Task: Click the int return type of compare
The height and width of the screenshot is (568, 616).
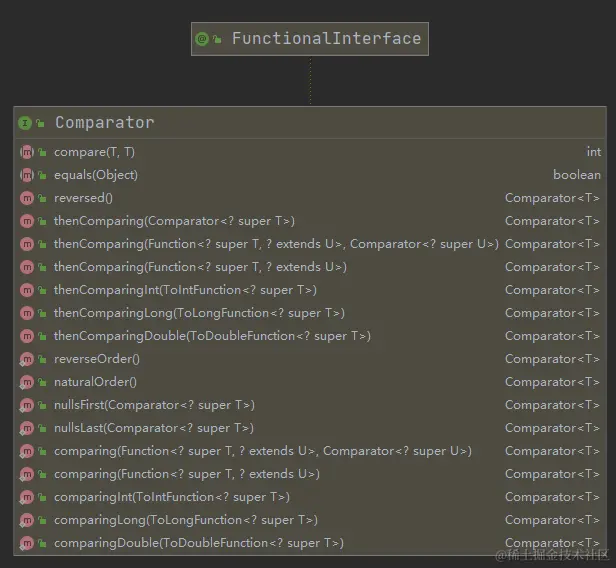Action: pos(594,152)
